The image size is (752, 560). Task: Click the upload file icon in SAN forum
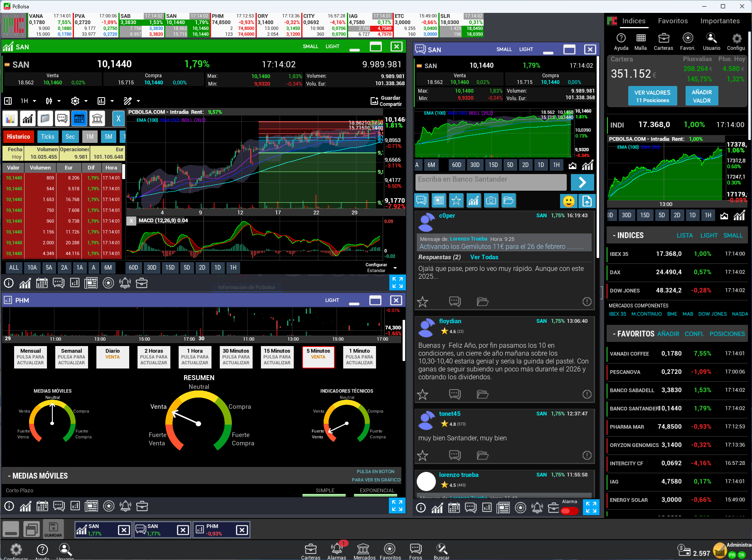point(587,201)
